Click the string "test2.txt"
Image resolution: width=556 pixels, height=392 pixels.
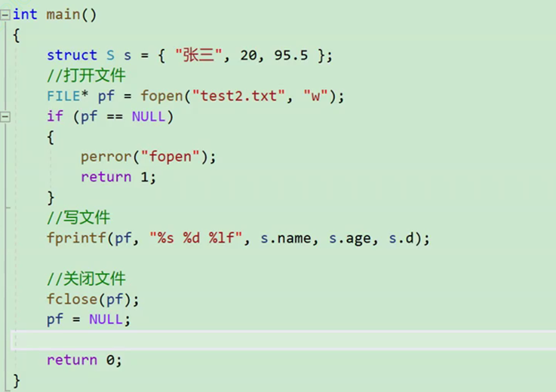(x=238, y=96)
